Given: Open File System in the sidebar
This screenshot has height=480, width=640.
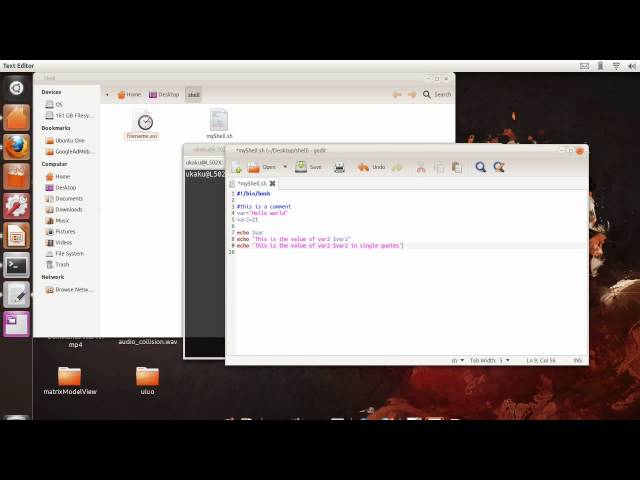Looking at the screenshot, I should [64, 253].
